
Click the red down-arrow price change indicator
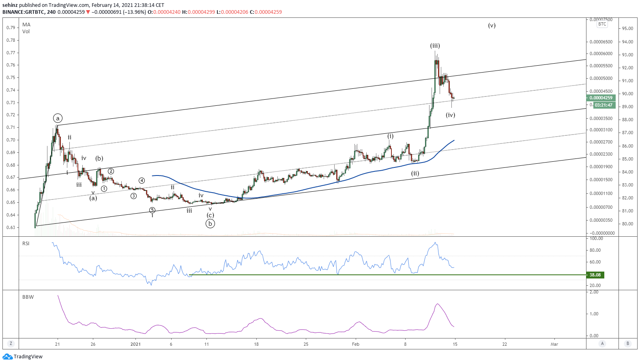[x=88, y=12]
